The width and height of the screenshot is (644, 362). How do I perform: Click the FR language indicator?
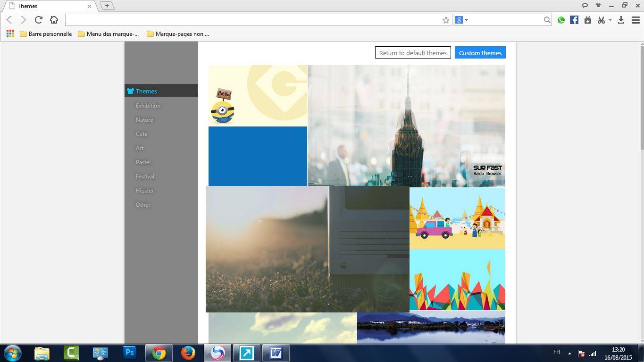pyautogui.click(x=557, y=353)
